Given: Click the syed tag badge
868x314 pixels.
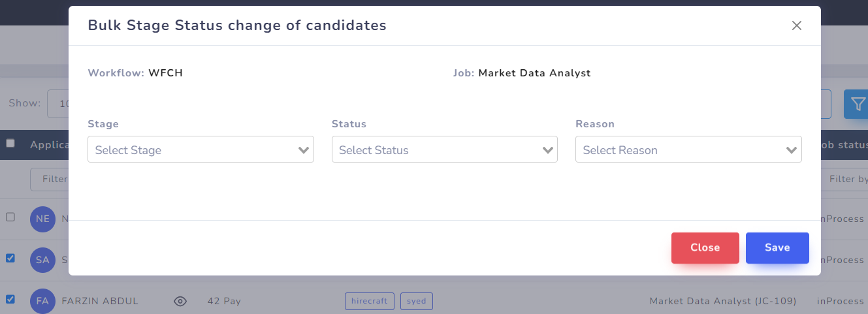Looking at the screenshot, I should tap(416, 301).
